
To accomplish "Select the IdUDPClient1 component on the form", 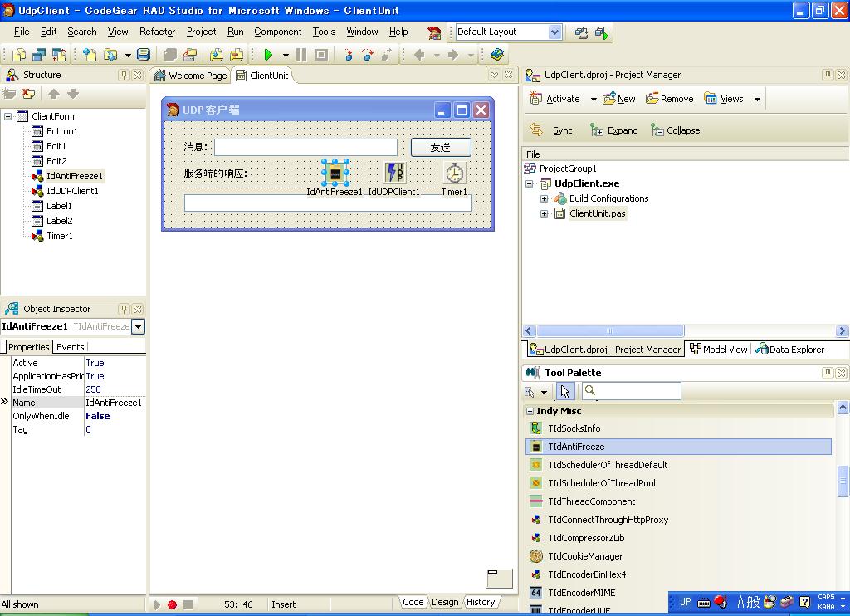I will point(394,173).
